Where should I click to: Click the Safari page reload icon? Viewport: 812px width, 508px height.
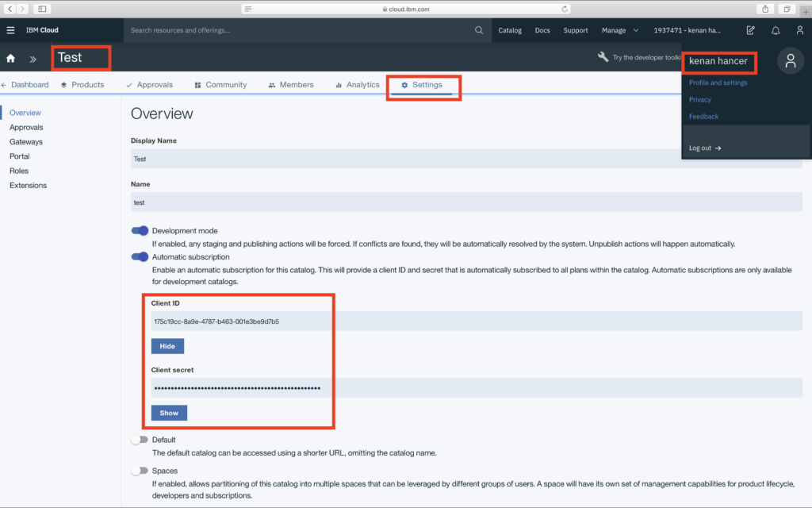click(565, 9)
